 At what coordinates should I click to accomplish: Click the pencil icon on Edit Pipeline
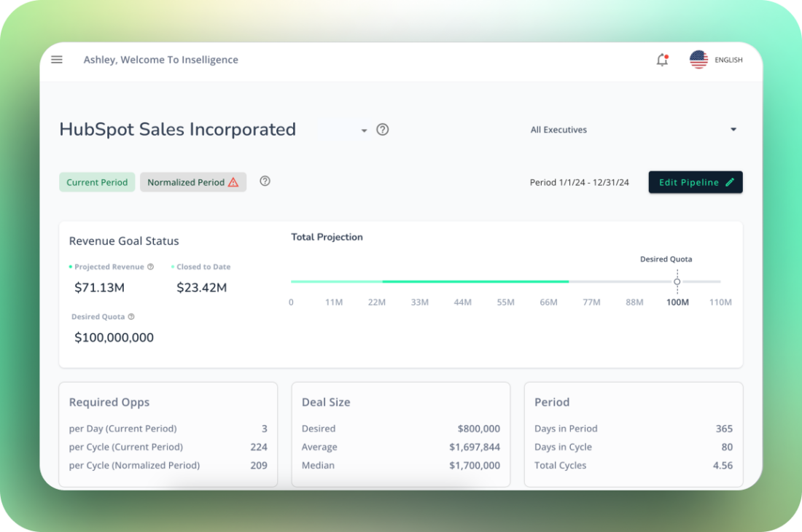click(730, 182)
